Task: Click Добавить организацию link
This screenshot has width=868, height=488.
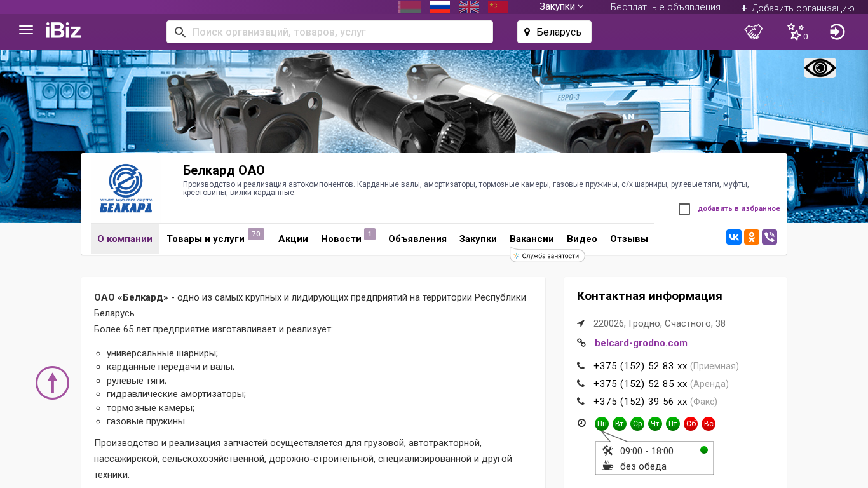Action: click(797, 8)
